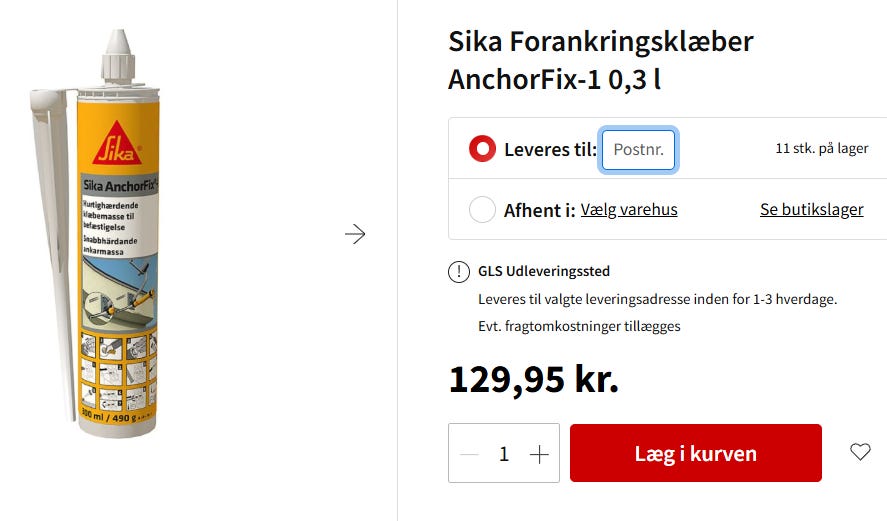887x521 pixels.
Task: Click the Sika logo on the tube
Action: click(x=118, y=144)
